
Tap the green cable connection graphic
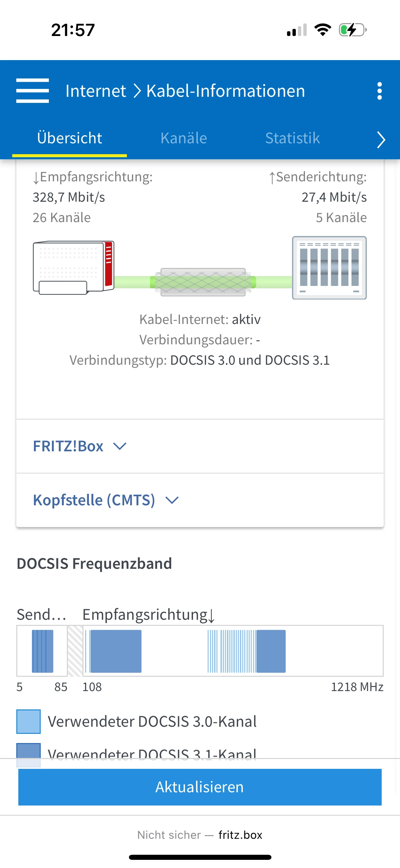[203, 282]
